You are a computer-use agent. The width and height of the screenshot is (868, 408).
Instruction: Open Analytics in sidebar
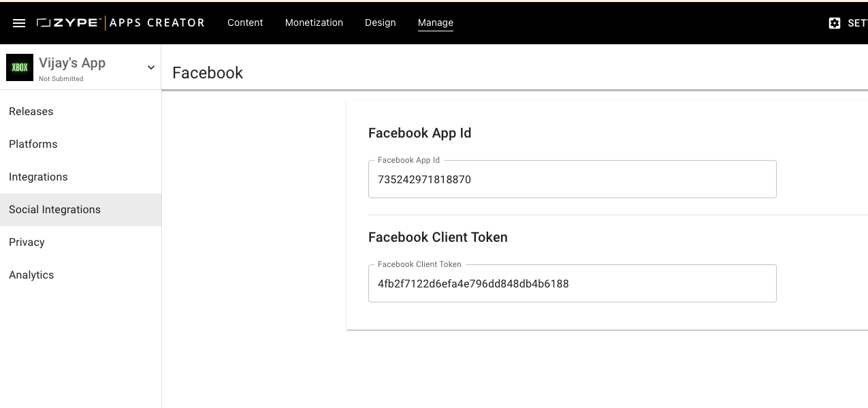point(80,275)
